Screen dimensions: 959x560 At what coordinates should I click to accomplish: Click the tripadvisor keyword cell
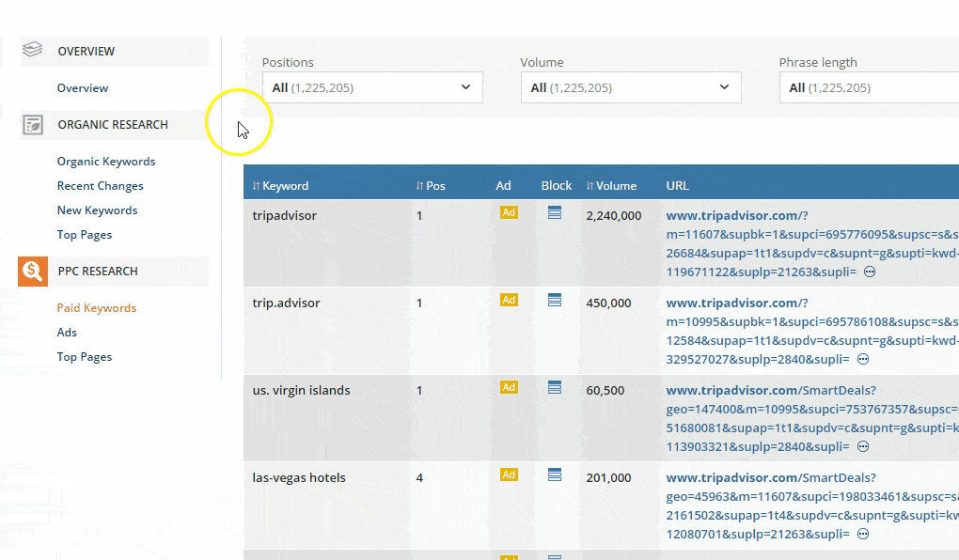285,216
